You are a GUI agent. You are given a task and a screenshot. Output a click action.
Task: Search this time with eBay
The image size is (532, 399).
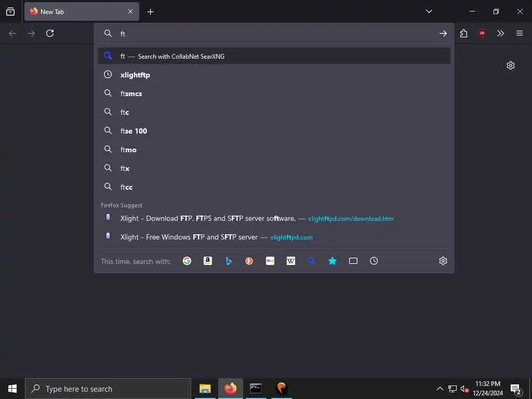[270, 261]
